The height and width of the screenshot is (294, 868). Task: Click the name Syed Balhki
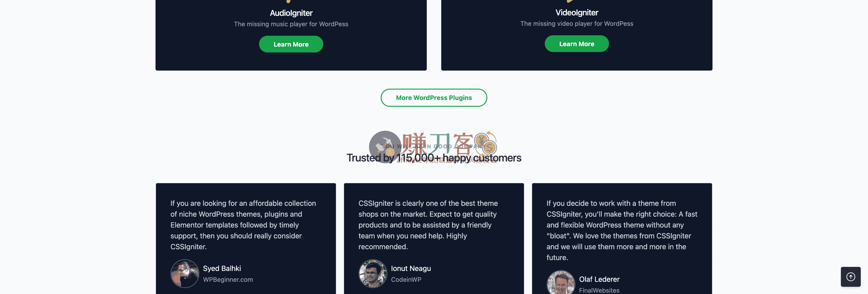222,268
